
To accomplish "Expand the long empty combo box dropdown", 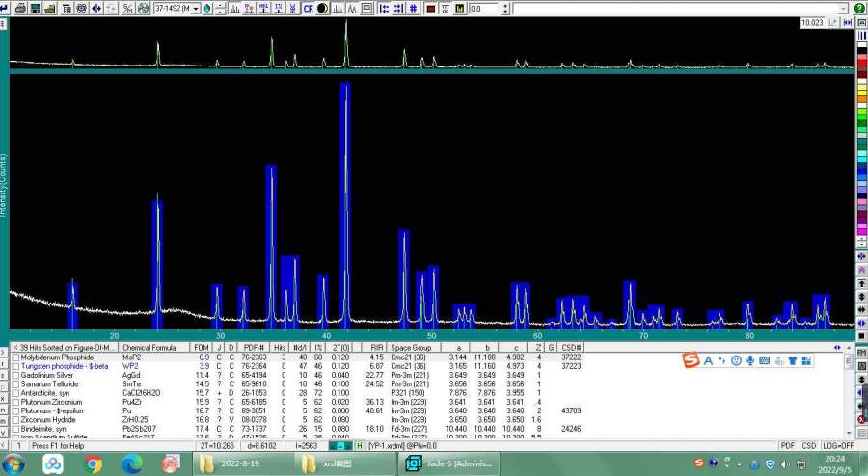I will pyautogui.click(x=845, y=8).
